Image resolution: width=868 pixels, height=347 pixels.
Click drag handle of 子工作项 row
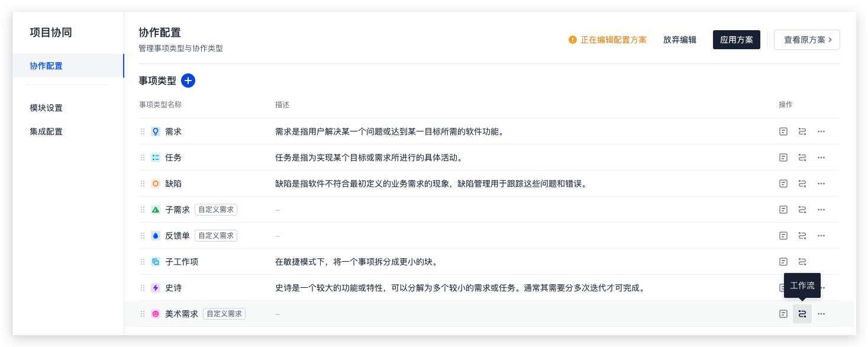point(143,262)
